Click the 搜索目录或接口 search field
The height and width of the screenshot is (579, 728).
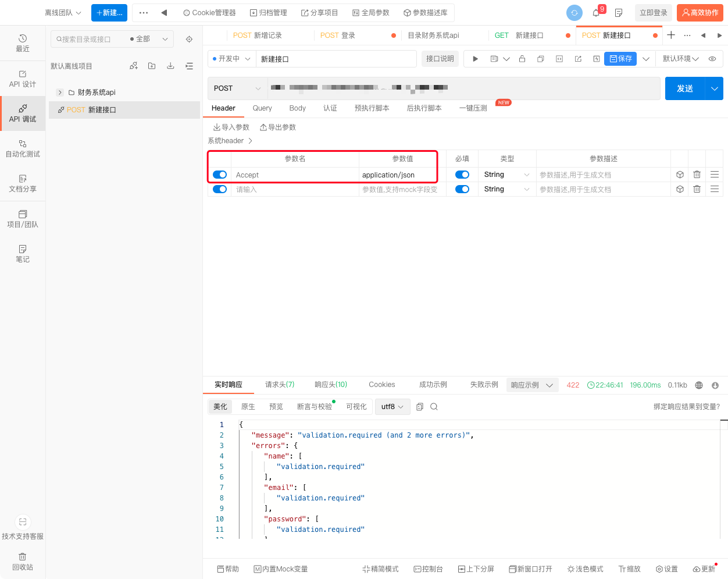(x=87, y=39)
